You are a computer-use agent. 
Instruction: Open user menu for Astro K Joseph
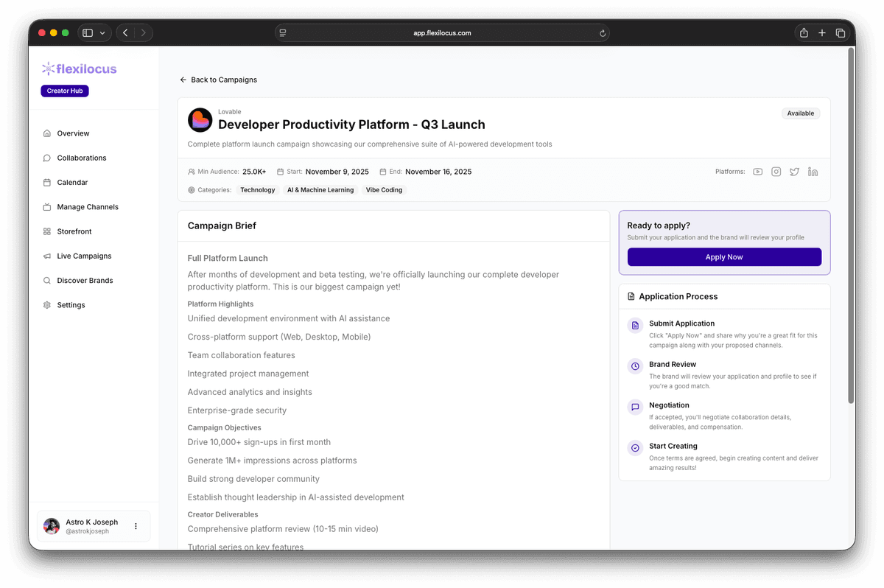click(136, 526)
